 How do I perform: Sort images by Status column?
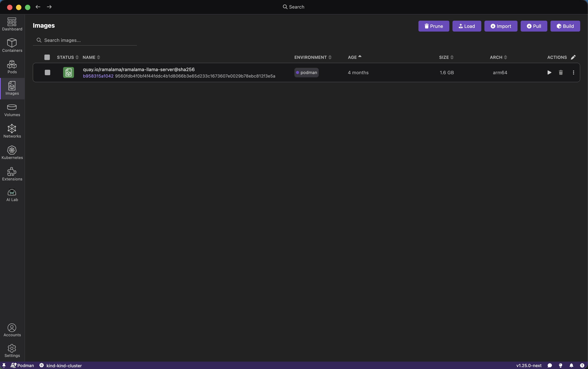[x=68, y=57]
